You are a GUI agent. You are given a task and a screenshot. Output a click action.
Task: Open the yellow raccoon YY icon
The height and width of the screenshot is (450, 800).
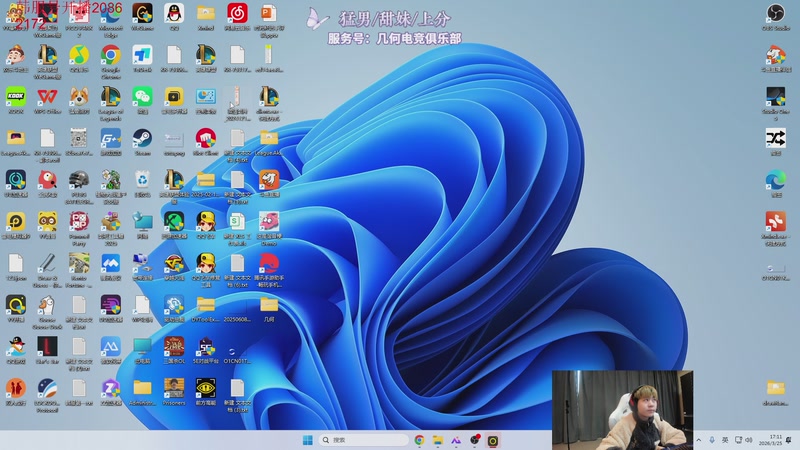pos(47,221)
